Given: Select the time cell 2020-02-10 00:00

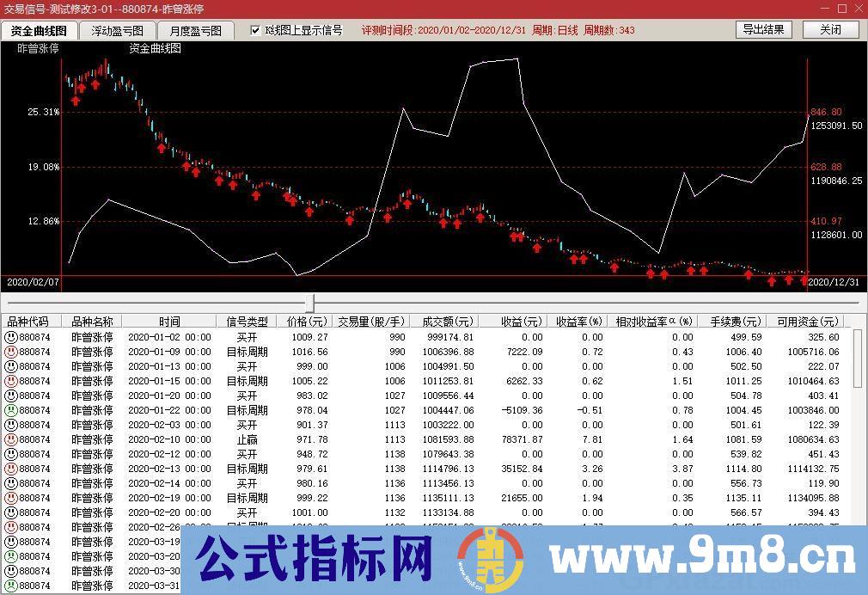Looking at the screenshot, I should coord(169,439).
